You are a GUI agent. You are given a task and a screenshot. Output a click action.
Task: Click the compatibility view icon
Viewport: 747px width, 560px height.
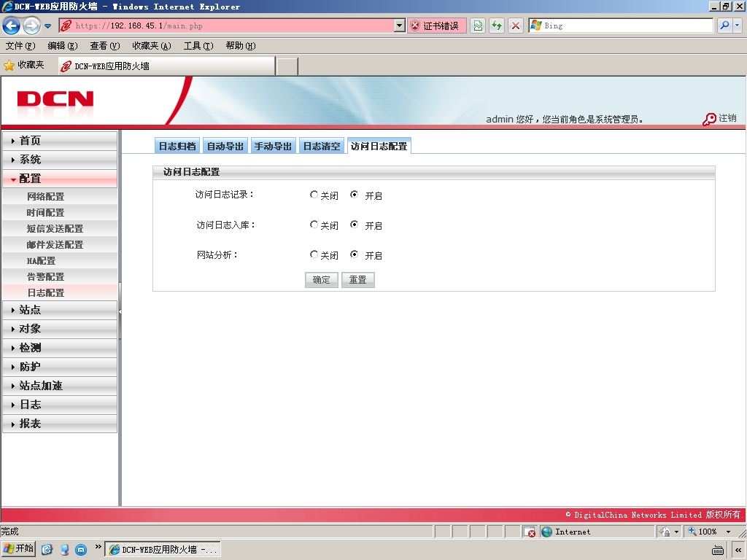478,26
